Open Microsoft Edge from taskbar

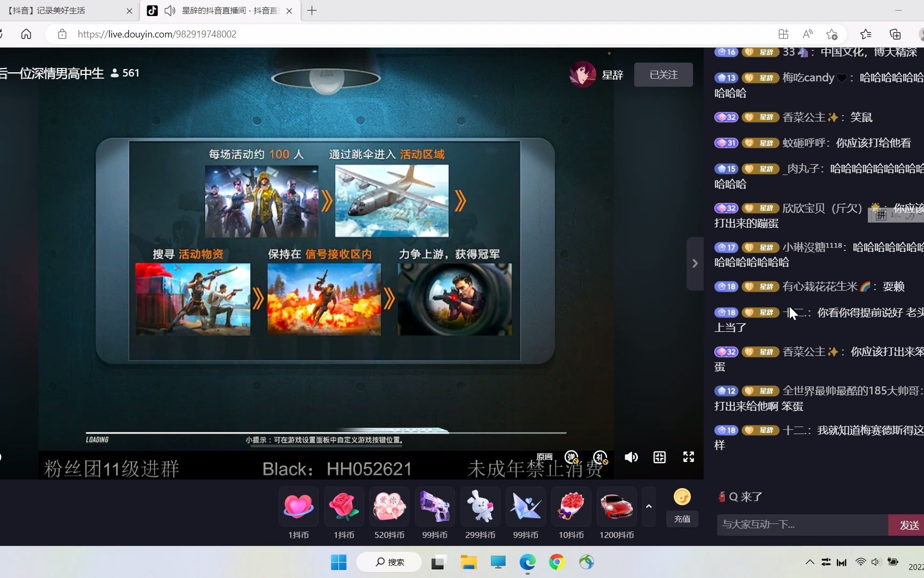click(528, 562)
